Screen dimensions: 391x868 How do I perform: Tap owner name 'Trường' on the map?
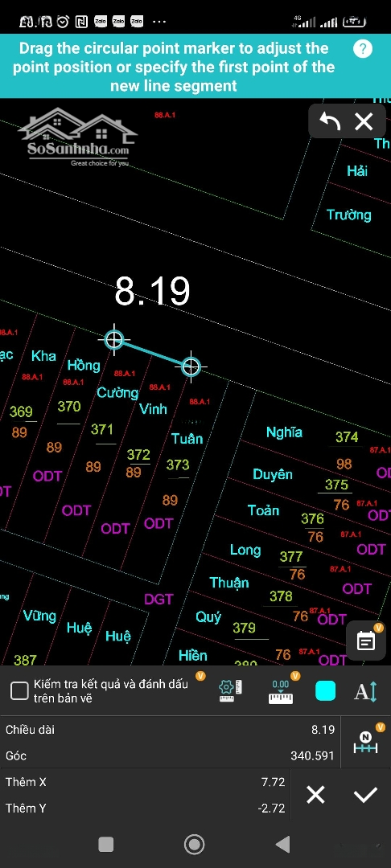(349, 215)
